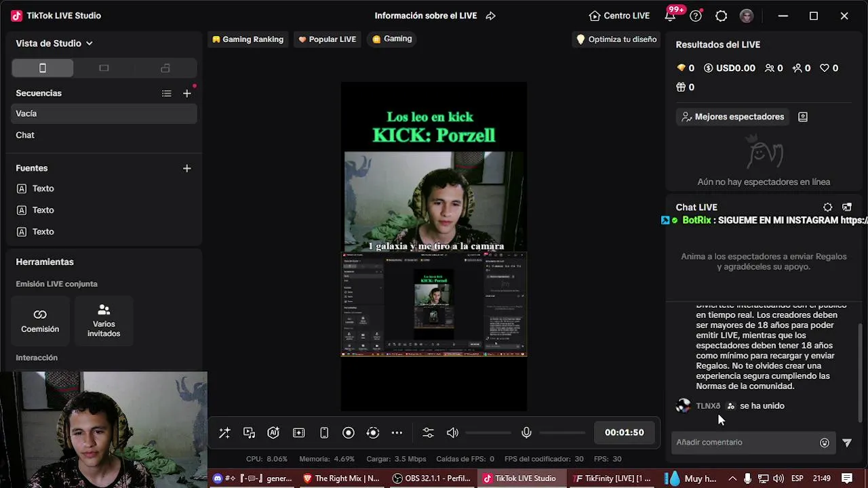Select the portrait layout mode

pos(43,68)
